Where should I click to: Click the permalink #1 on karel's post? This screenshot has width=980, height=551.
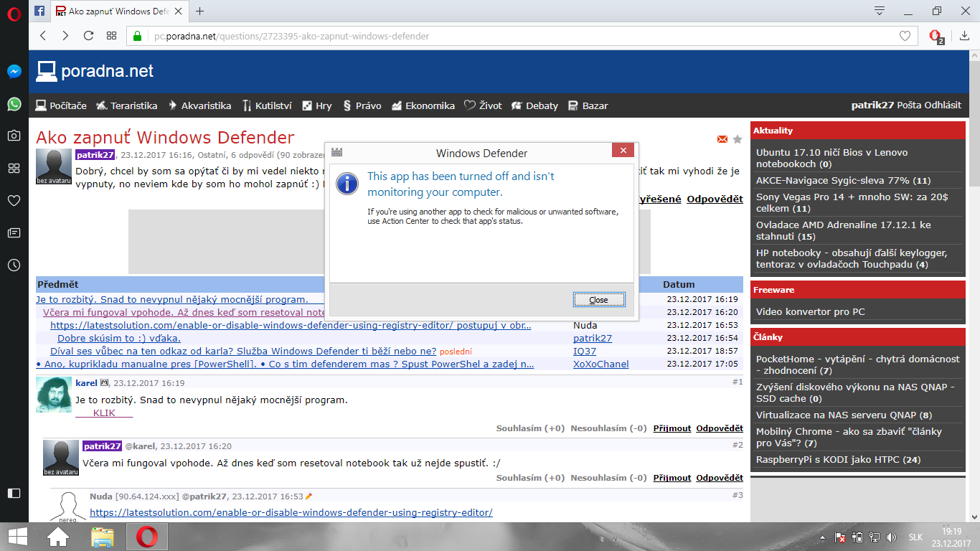point(738,382)
